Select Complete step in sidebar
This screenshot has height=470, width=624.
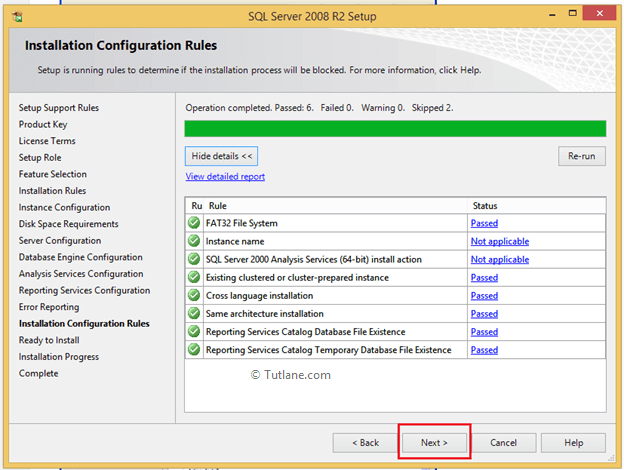click(38, 373)
